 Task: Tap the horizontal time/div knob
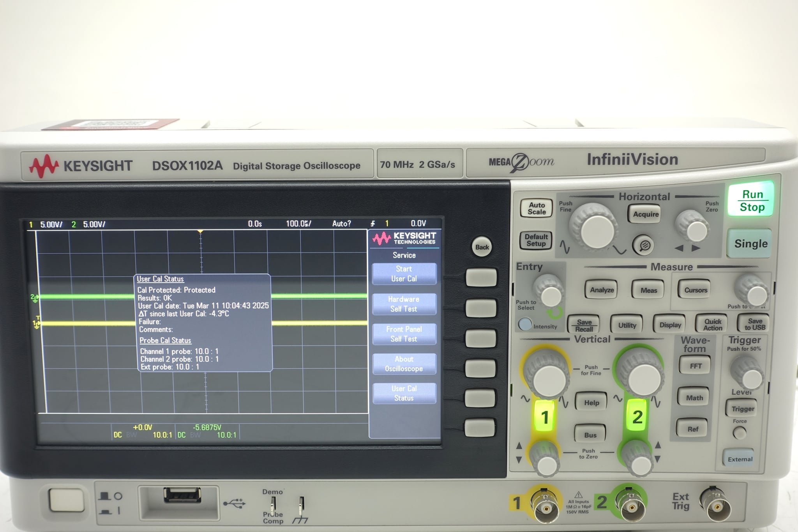(x=595, y=230)
